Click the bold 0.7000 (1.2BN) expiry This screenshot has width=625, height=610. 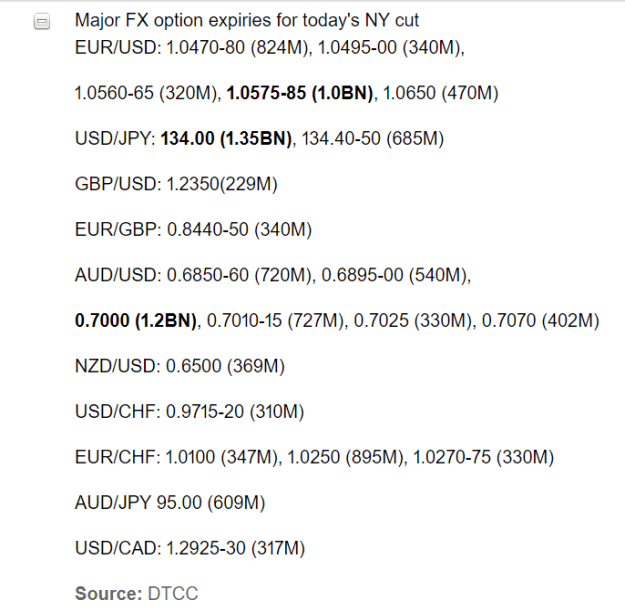tap(136, 320)
